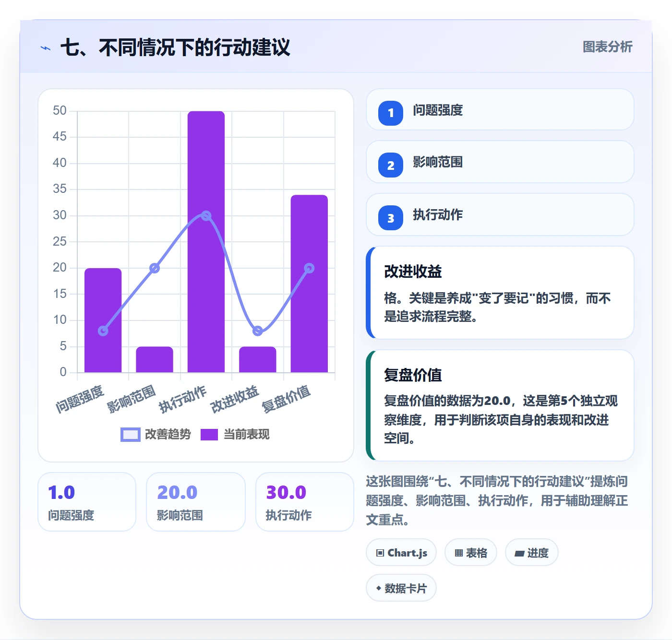This screenshot has width=672, height=640.
Task: Click the number 2 badge for 影响范围
Action: point(391,165)
